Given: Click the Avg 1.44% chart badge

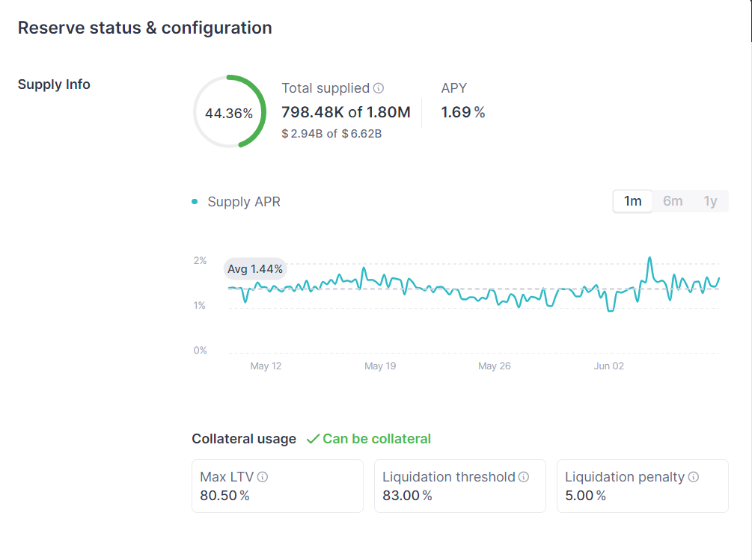Looking at the screenshot, I should pos(255,269).
